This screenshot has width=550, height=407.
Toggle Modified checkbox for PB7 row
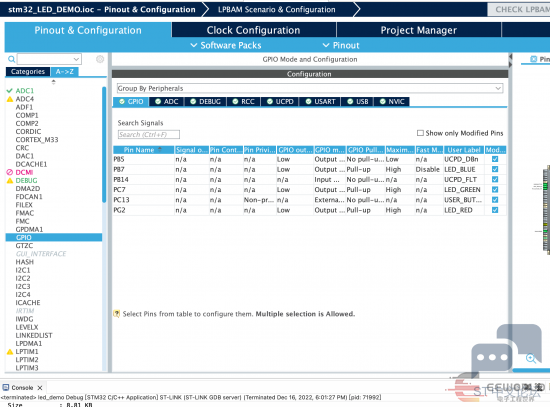coord(495,169)
